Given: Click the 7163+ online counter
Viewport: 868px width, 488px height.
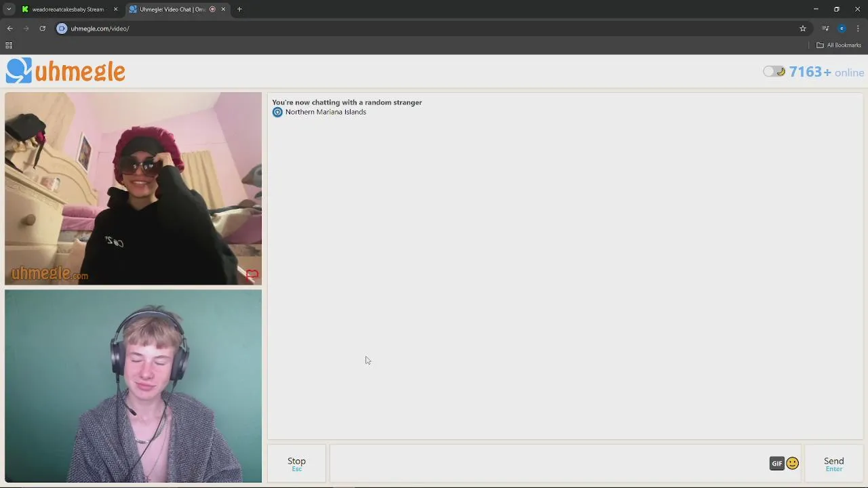Looking at the screenshot, I should (x=827, y=72).
